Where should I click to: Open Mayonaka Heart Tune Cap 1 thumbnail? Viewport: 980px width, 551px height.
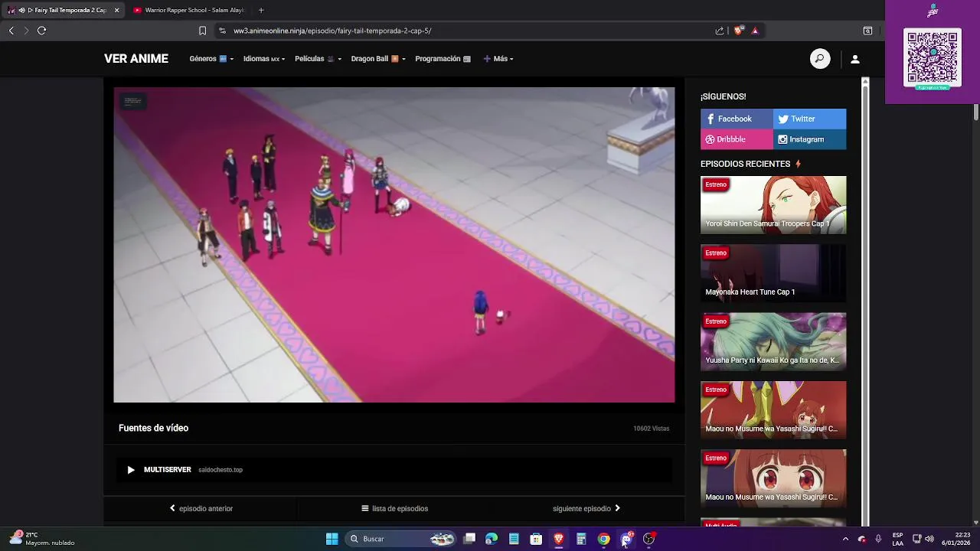coord(773,273)
